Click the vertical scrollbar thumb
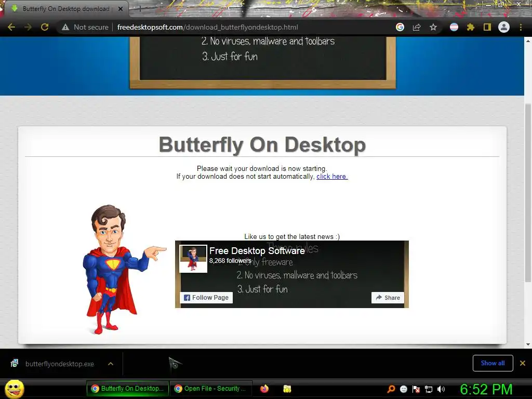The width and height of the screenshot is (532, 399). tap(528, 193)
